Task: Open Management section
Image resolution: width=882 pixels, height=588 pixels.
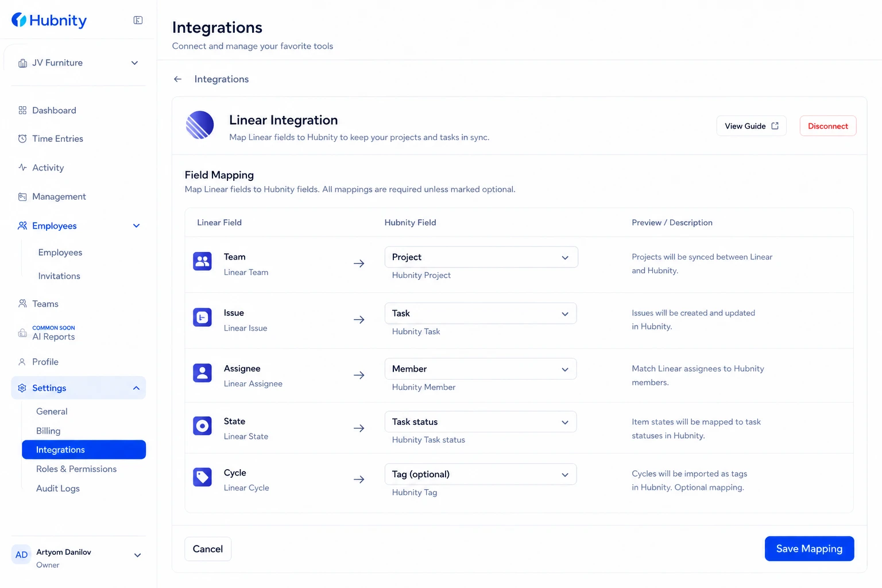Action: pyautogui.click(x=59, y=196)
